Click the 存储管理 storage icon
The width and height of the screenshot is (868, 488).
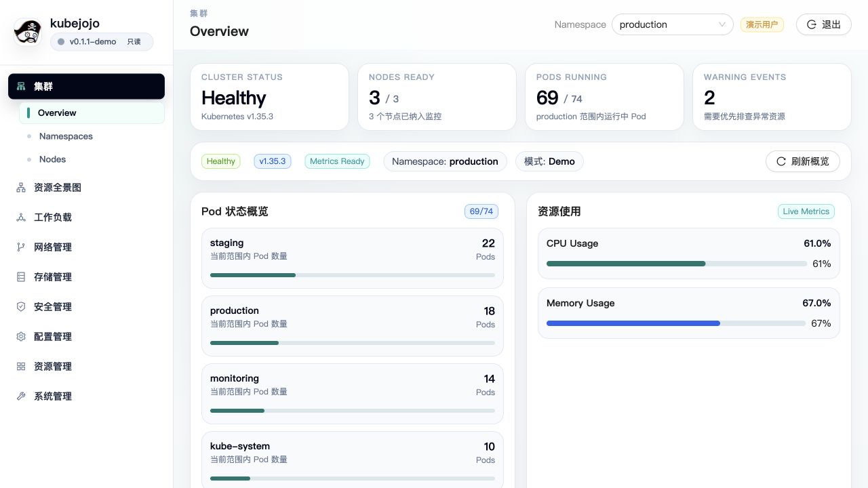pos(21,277)
